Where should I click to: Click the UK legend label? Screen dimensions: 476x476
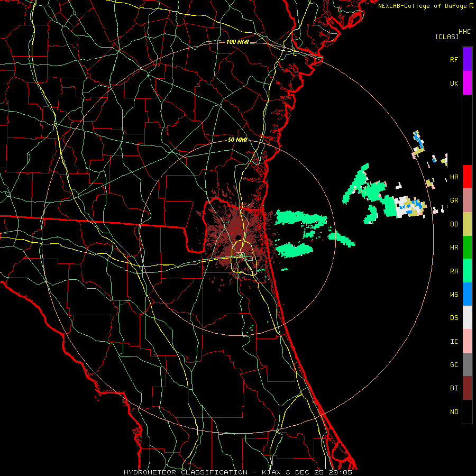tap(454, 83)
